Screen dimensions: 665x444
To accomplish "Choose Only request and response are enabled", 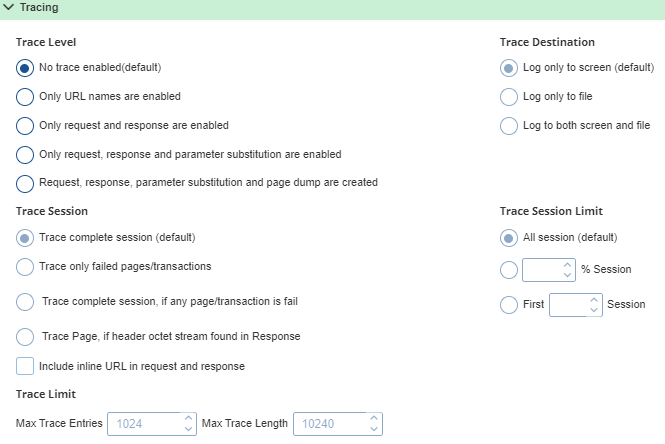I will [26, 126].
